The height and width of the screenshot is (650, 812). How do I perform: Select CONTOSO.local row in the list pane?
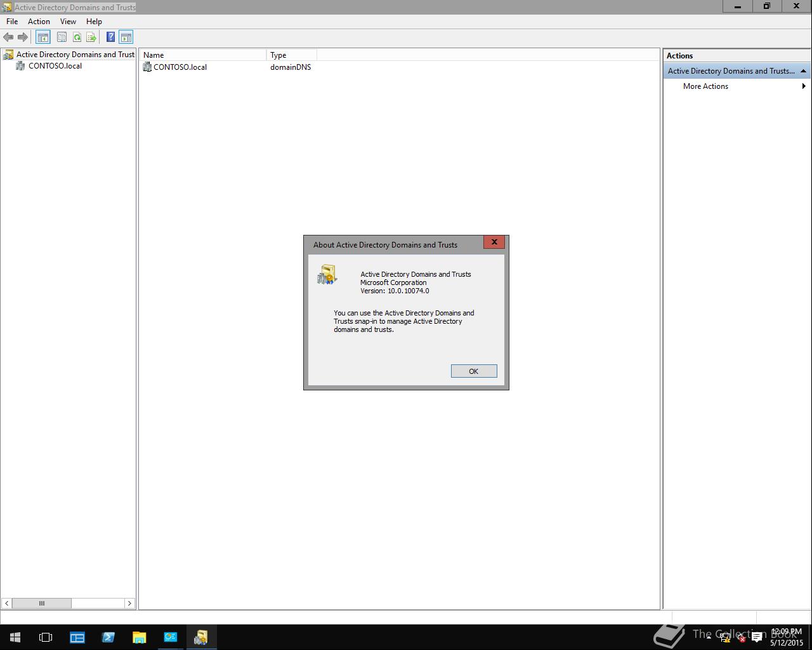[175, 67]
